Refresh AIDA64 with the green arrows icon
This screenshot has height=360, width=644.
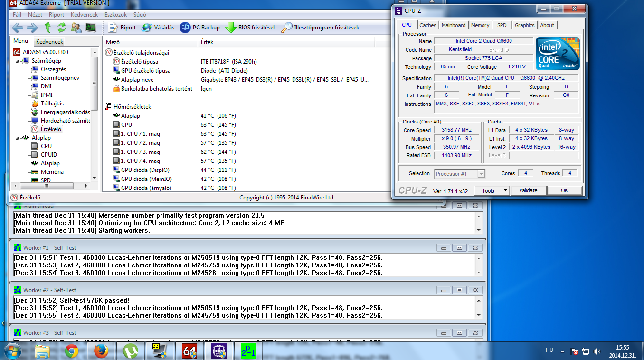[x=62, y=28]
